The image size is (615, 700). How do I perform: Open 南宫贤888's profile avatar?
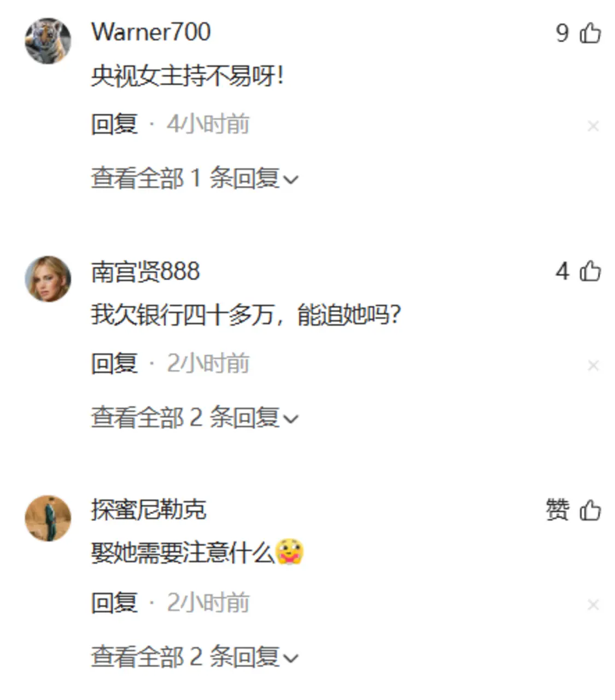pyautogui.click(x=48, y=279)
